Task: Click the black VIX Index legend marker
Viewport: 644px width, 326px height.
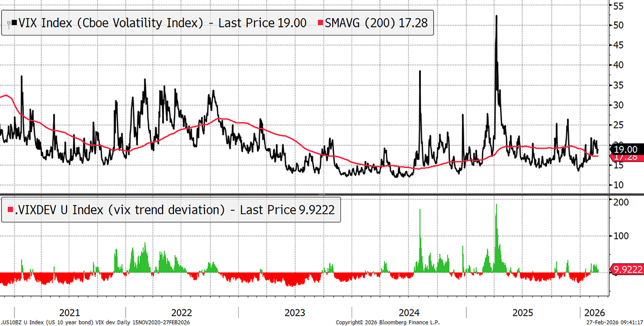Action: pos(14,23)
